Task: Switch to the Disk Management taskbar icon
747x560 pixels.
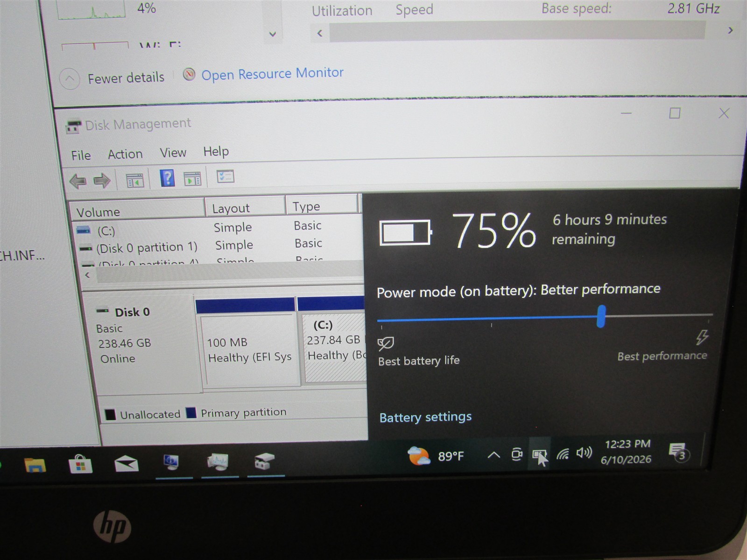Action: tap(264, 461)
